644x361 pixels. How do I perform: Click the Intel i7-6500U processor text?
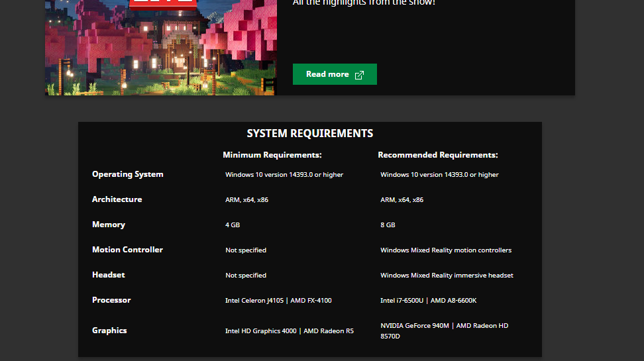point(403,301)
